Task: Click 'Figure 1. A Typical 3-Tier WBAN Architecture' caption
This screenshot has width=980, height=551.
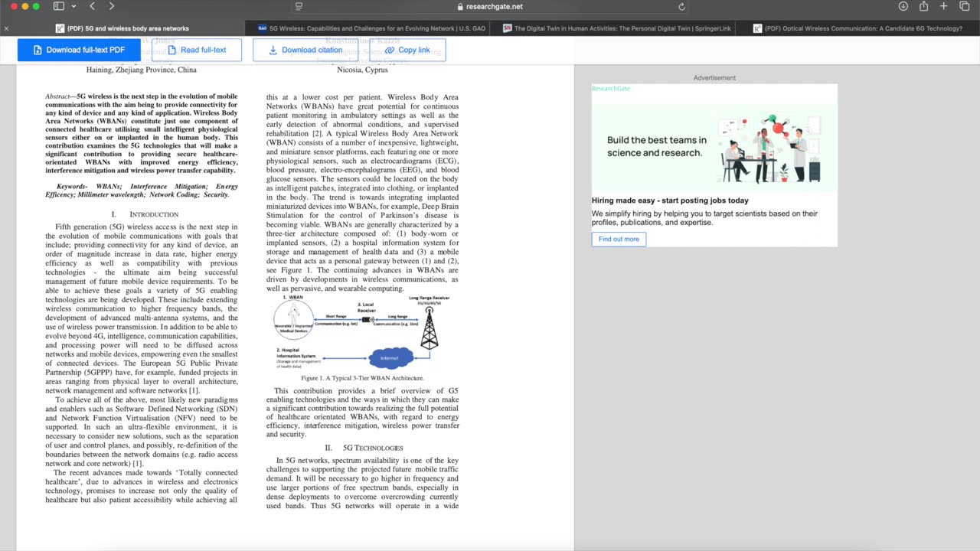Action: click(362, 378)
